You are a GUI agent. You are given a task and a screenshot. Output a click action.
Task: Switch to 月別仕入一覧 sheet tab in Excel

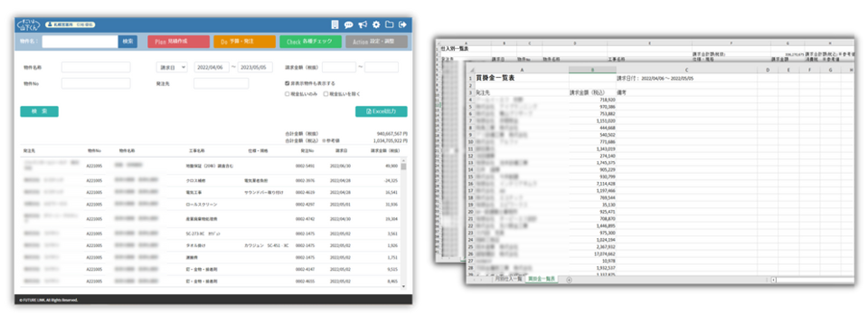pos(508,279)
